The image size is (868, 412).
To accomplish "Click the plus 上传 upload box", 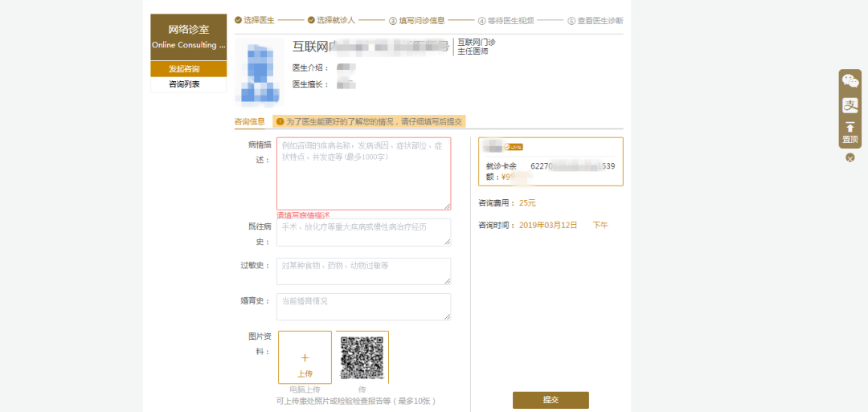I will click(305, 357).
